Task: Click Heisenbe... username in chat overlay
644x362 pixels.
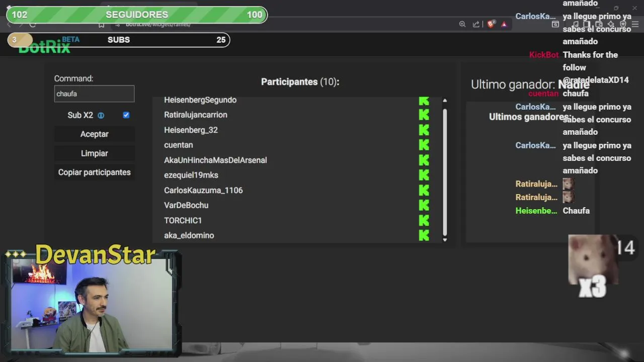Action: 536,211
